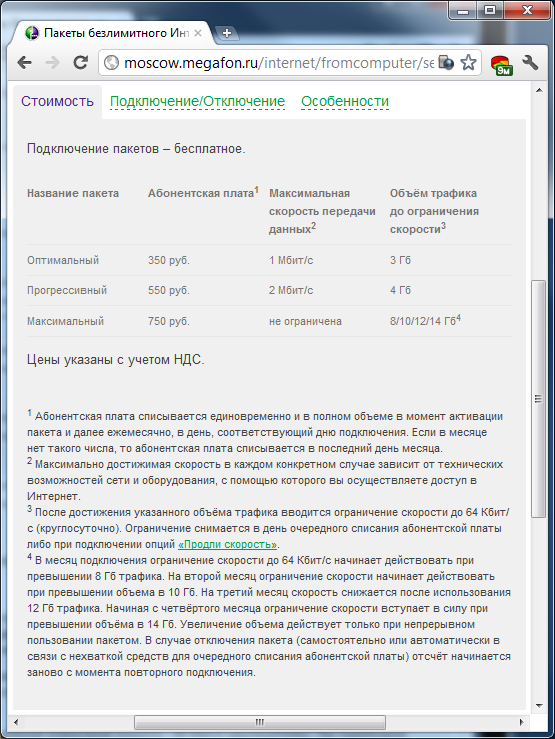Viewport: 555px width, 739px height.
Task: Click the не ограничена speed cell
Action: 305,321
